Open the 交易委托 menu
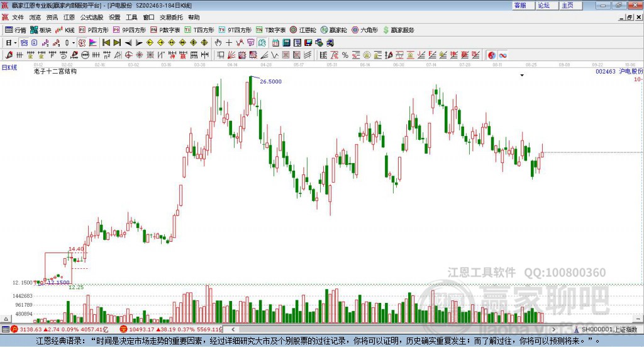The height and width of the screenshot is (347, 644). [x=171, y=17]
